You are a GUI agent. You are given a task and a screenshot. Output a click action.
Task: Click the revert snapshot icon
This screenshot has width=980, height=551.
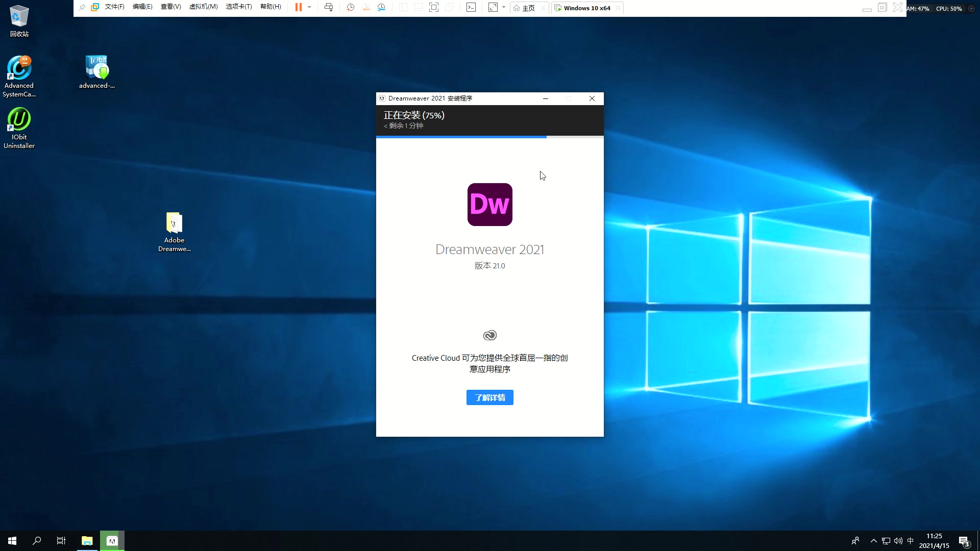(366, 7)
